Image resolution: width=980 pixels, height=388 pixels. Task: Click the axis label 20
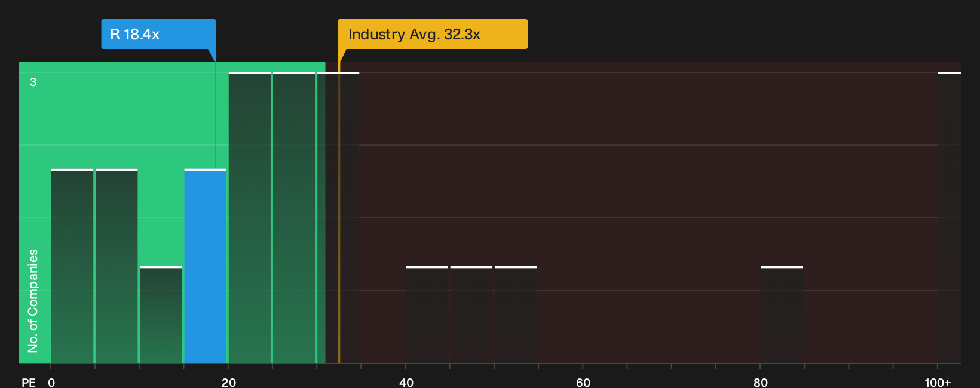(229, 382)
